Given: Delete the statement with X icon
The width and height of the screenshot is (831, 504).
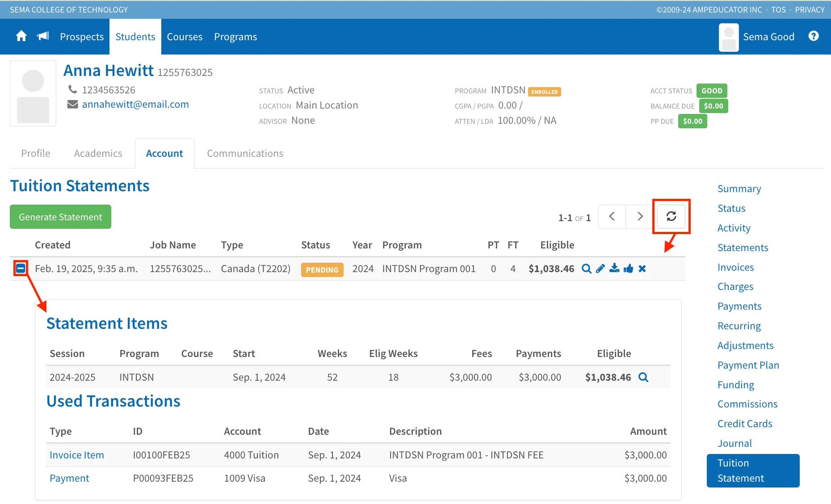Looking at the screenshot, I should click(642, 269).
